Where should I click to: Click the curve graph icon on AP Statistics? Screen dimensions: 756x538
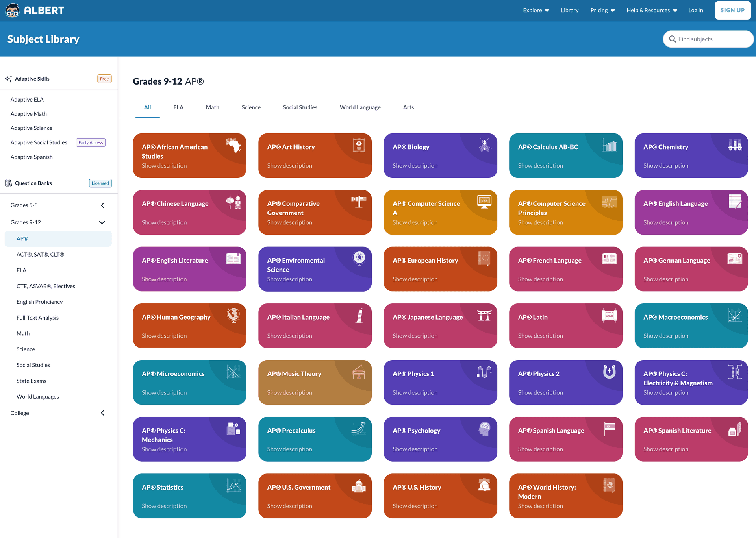tap(233, 486)
